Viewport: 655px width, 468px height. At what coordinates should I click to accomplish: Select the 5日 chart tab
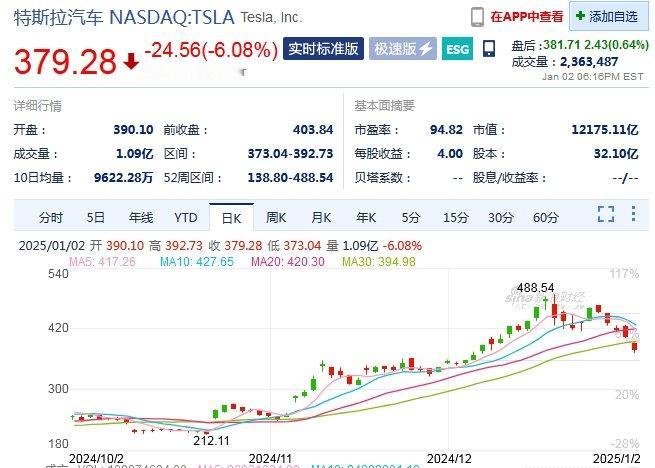[96, 218]
